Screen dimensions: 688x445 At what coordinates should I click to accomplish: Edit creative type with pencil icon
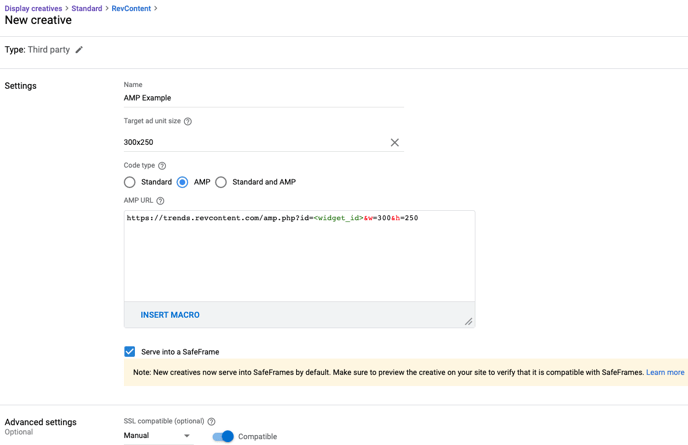[79, 50]
